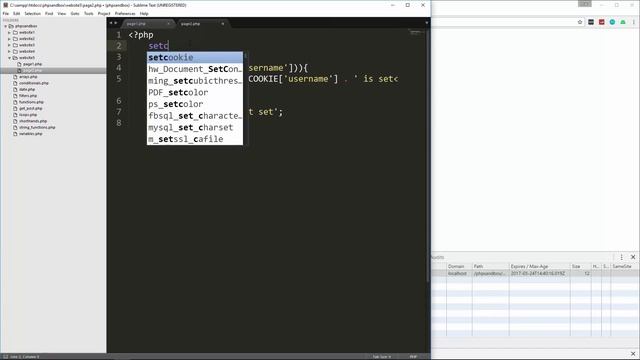Click the variables.php file icon
The image size is (640, 360).
15,133
